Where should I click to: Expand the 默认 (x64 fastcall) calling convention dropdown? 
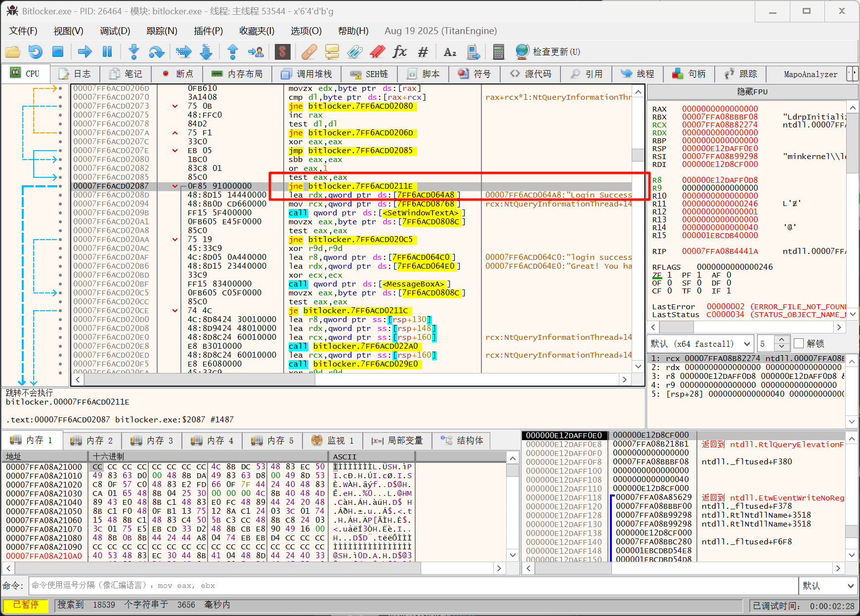click(746, 344)
